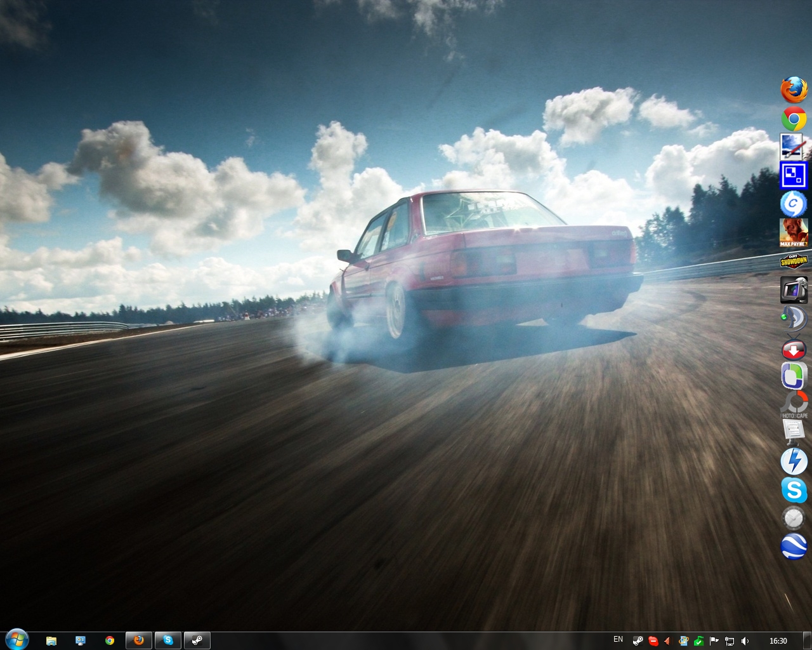Screen dimensions: 812x650
Task: Launch the blue circle C app in dock
Action: click(794, 204)
